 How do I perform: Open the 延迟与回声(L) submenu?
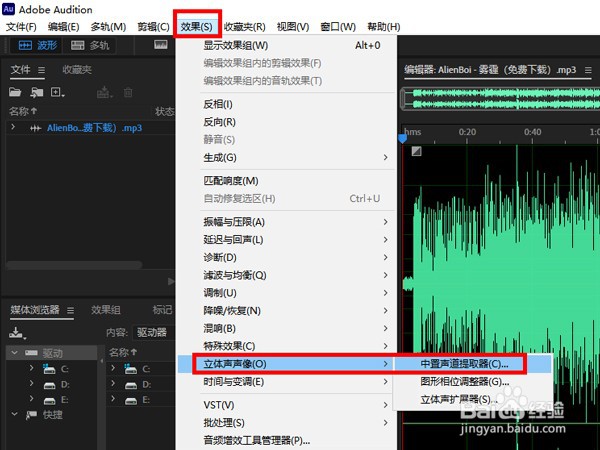pyautogui.click(x=286, y=240)
